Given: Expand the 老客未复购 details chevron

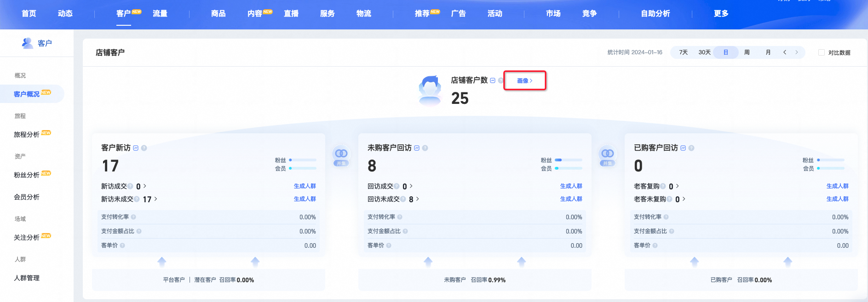Looking at the screenshot, I should (x=684, y=199).
